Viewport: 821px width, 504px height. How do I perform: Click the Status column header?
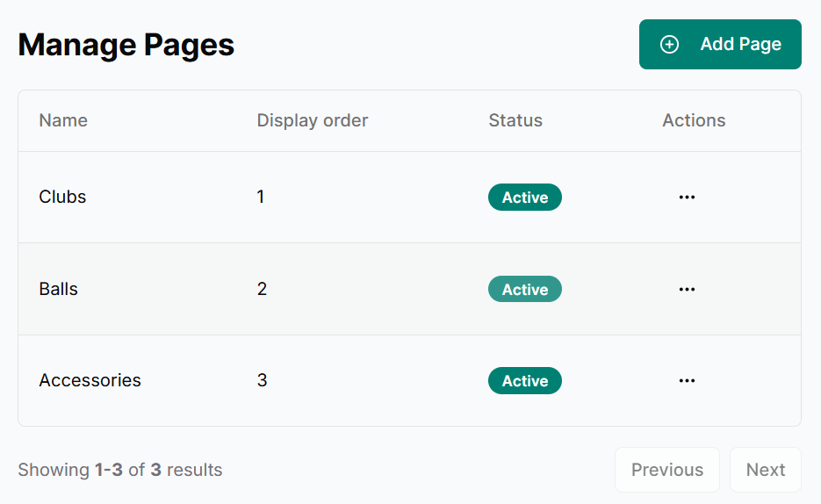515,120
